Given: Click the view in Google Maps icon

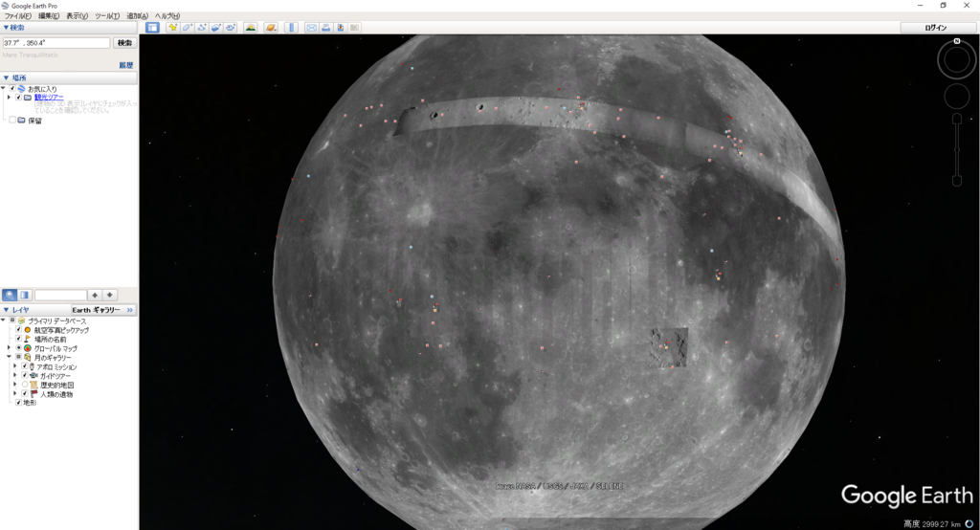Looking at the screenshot, I should coord(354,28).
